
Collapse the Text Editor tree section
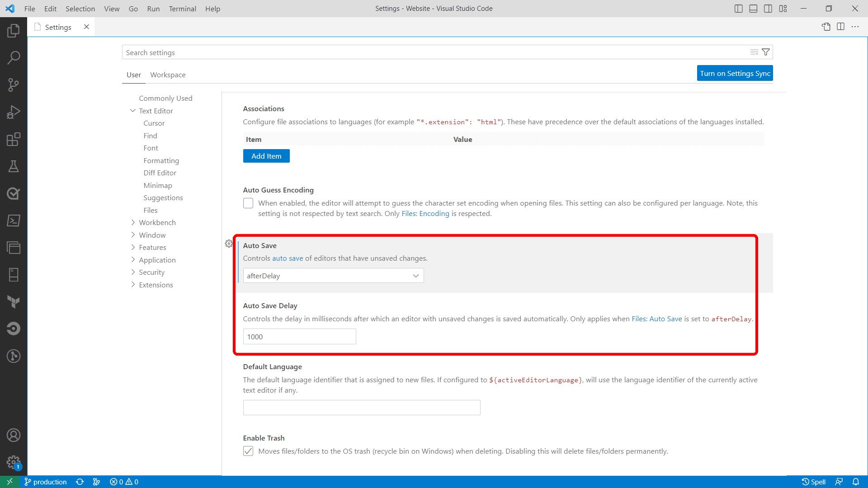click(133, 111)
